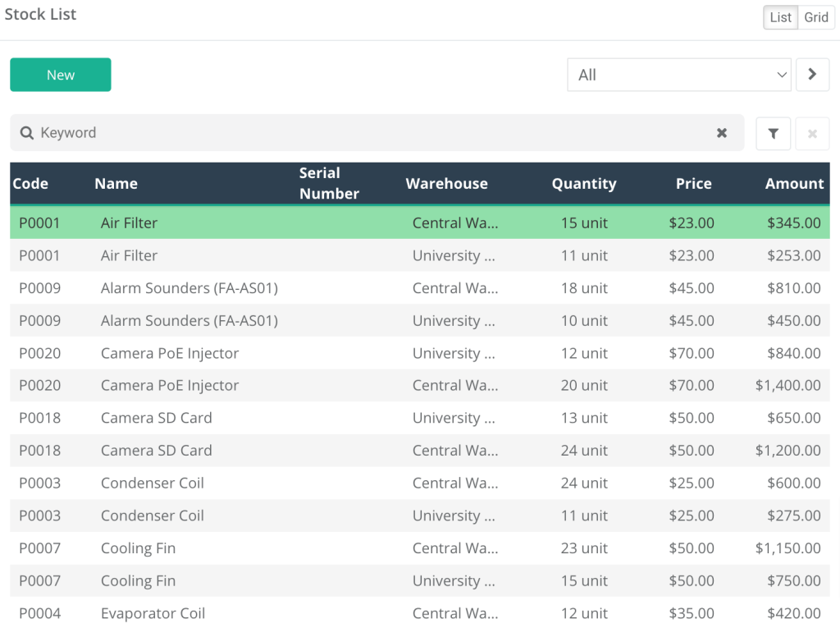Sort by Warehouse column header

(446, 184)
